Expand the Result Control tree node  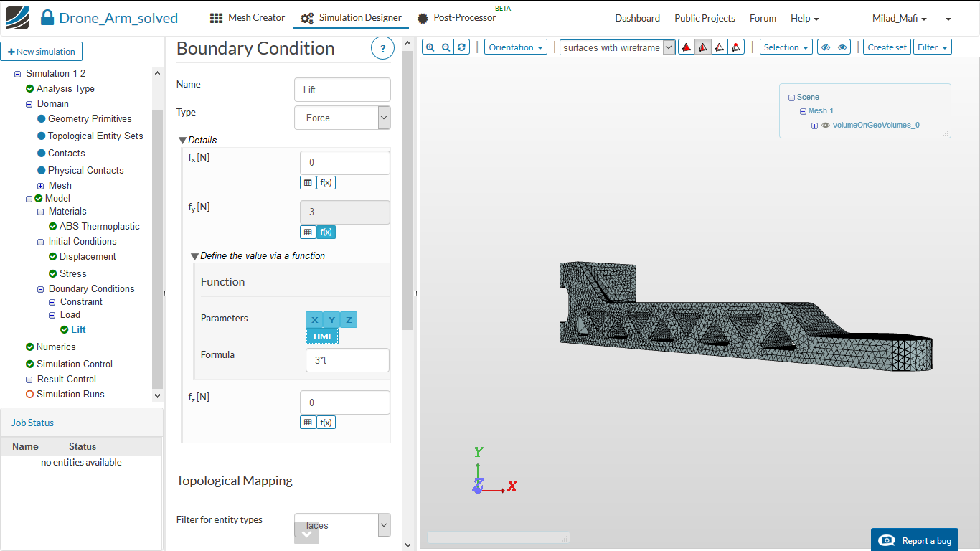coord(29,380)
